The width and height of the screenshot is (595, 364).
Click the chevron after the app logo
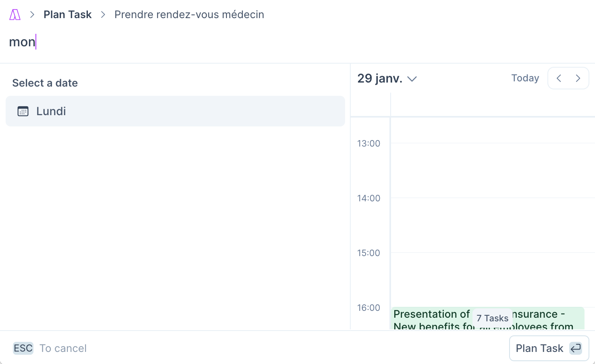(32, 15)
